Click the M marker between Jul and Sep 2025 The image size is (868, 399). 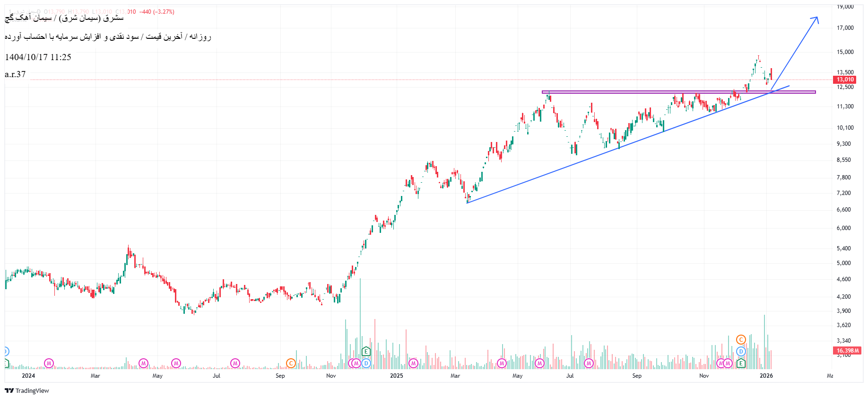click(589, 364)
